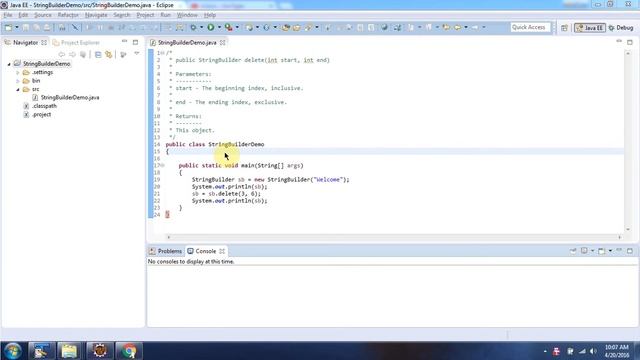Minimize the Navigator panel
Viewport: 640px width, 360px height.
[x=124, y=42]
